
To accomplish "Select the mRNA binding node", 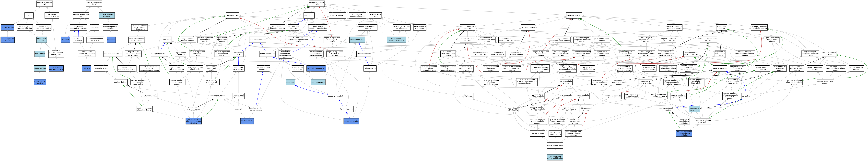I will [40, 69].
